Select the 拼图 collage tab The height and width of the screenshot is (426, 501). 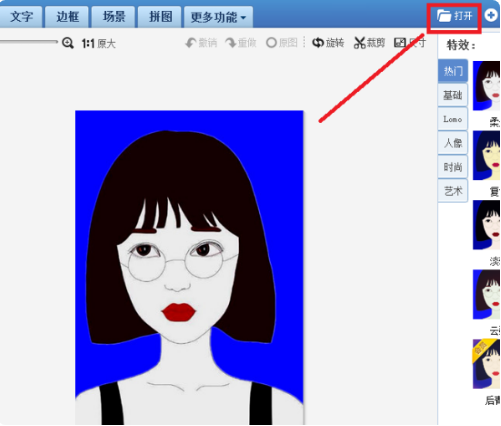point(160,17)
